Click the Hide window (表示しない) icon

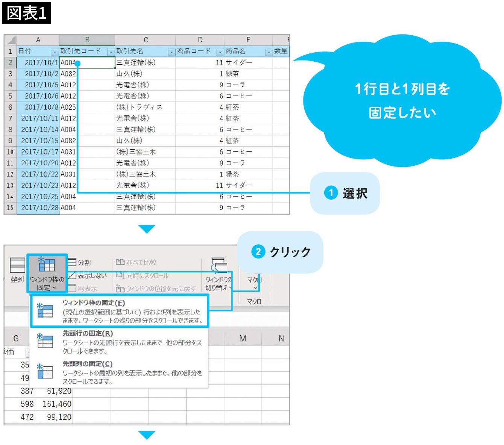pos(72,275)
